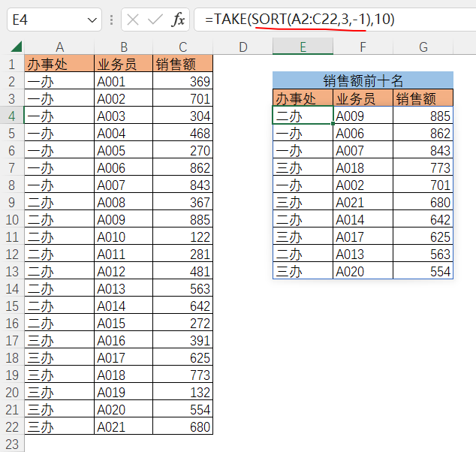Click the 办事处 header in cell A1
Screen dimensions: 476x452
click(59, 64)
